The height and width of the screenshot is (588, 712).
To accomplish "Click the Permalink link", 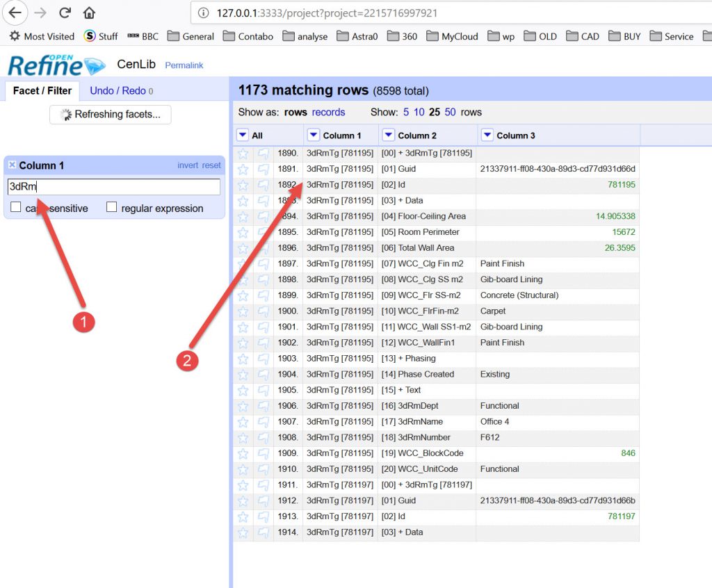I will click(x=184, y=65).
